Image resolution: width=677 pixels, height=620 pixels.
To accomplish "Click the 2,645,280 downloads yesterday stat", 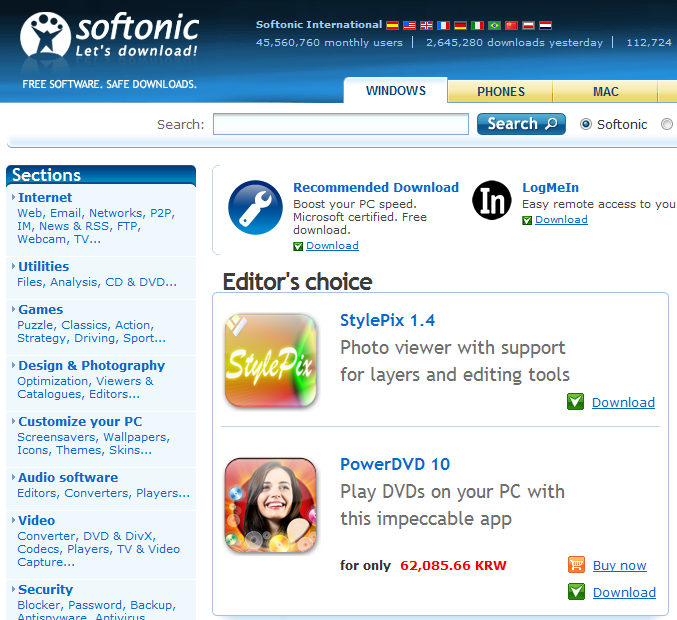I will 514,42.
